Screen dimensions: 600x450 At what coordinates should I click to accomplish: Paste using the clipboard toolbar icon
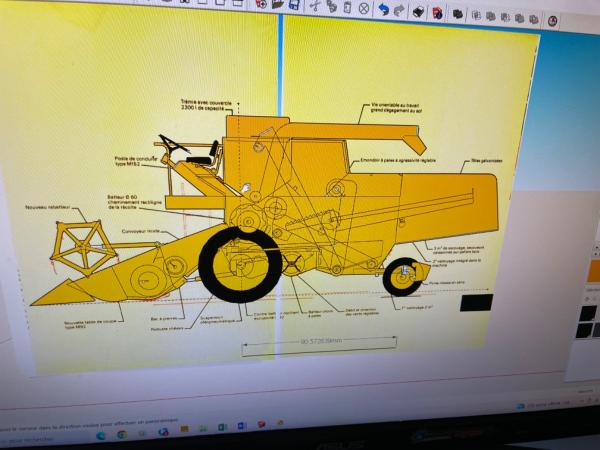click(346, 8)
